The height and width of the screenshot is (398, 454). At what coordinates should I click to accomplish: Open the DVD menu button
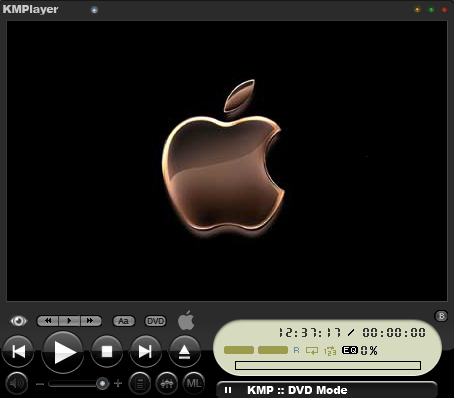pos(156,321)
